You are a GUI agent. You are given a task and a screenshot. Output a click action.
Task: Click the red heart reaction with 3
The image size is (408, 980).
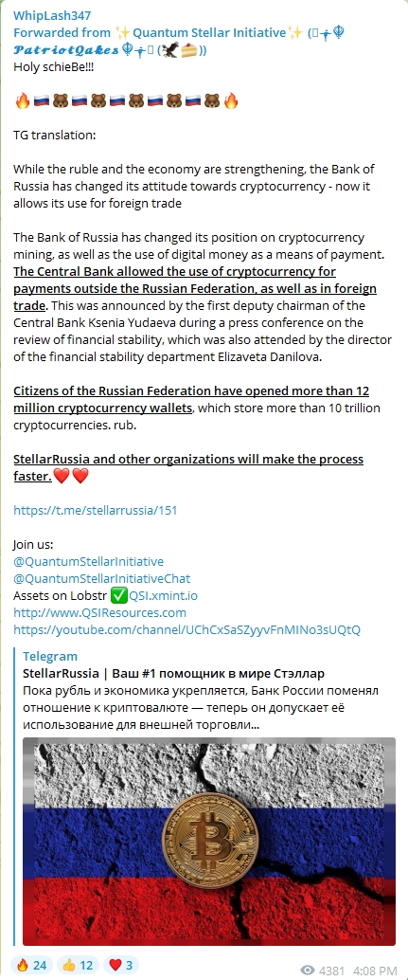tap(120, 965)
